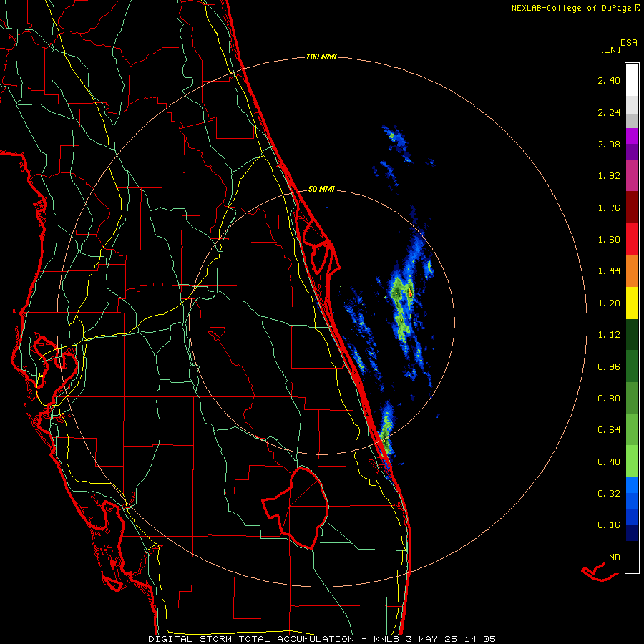Pick the navy swatch just above ND
Image resolution: width=644 pixels, height=644 pixels.
click(x=632, y=532)
